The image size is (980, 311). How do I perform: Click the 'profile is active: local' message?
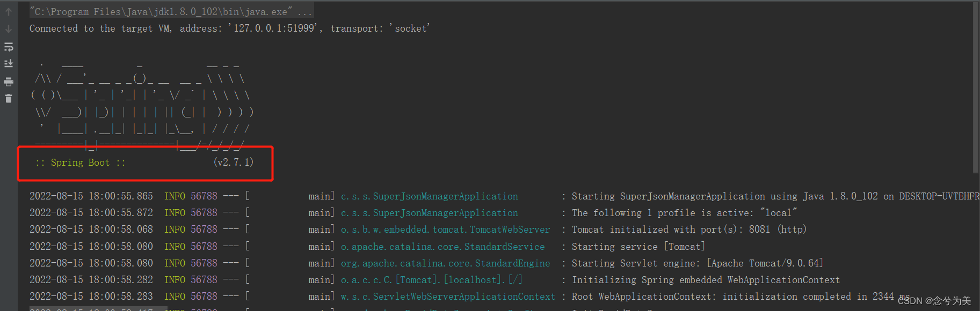coord(684,213)
